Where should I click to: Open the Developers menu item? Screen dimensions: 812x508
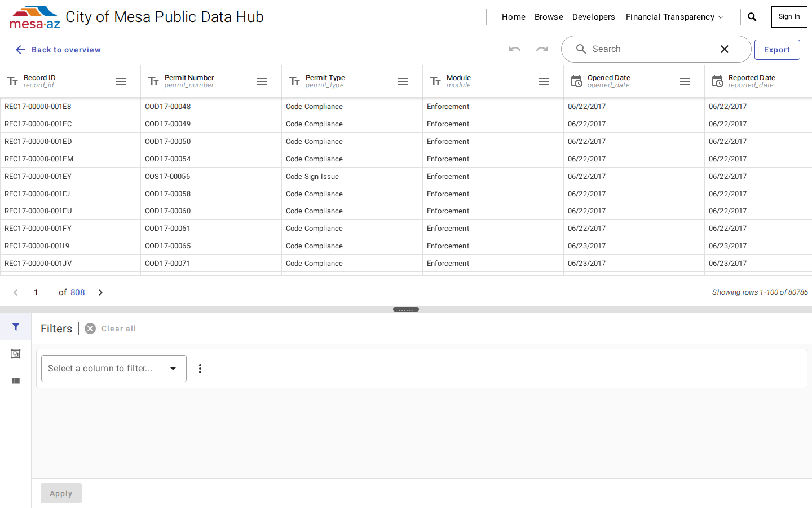tap(594, 17)
